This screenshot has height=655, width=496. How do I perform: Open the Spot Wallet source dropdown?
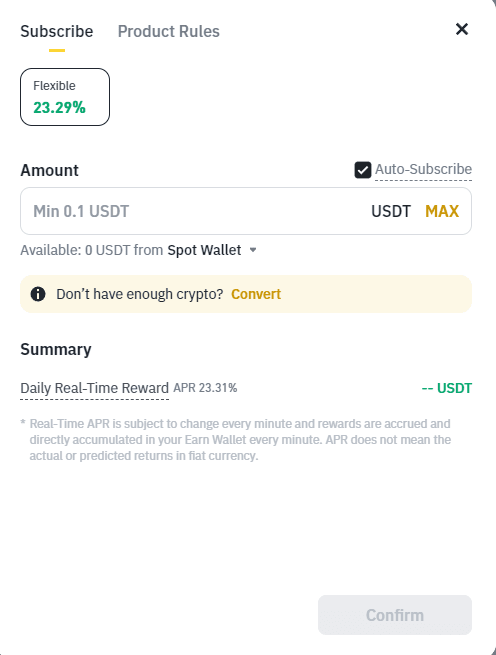(x=212, y=250)
